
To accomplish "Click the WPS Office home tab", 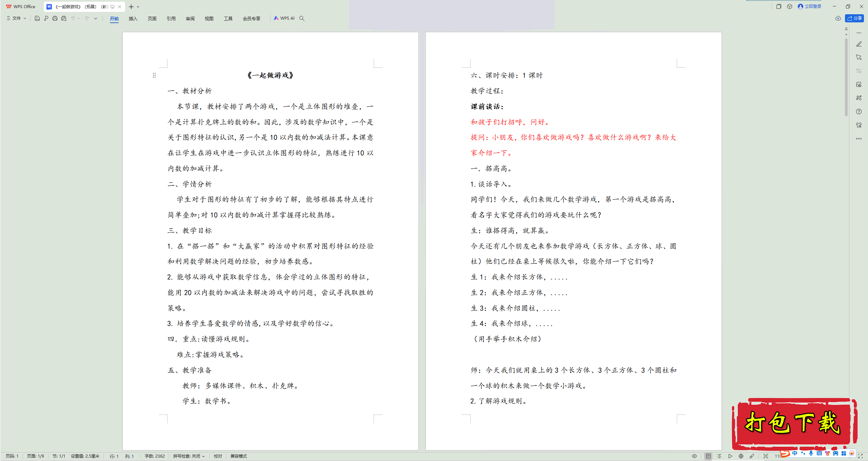I will coord(21,6).
